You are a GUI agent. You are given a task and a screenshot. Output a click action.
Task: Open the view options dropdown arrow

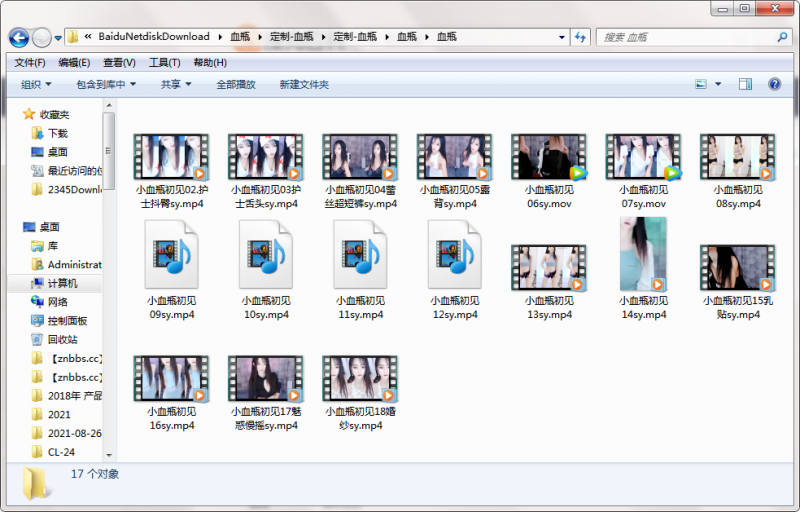(719, 85)
